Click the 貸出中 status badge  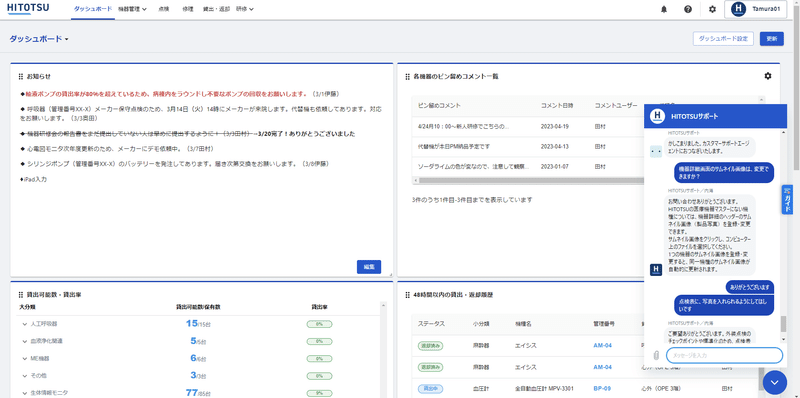[x=430, y=388]
